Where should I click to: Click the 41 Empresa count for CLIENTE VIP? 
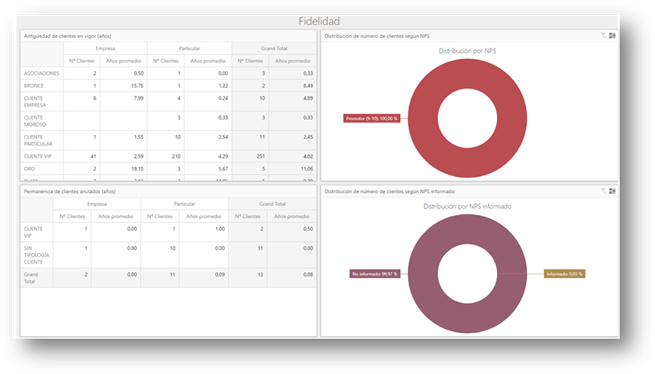(x=93, y=156)
